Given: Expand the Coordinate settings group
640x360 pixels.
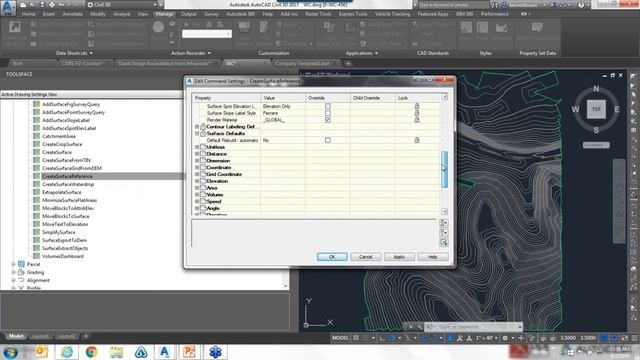Looking at the screenshot, I should pyautogui.click(x=197, y=167).
